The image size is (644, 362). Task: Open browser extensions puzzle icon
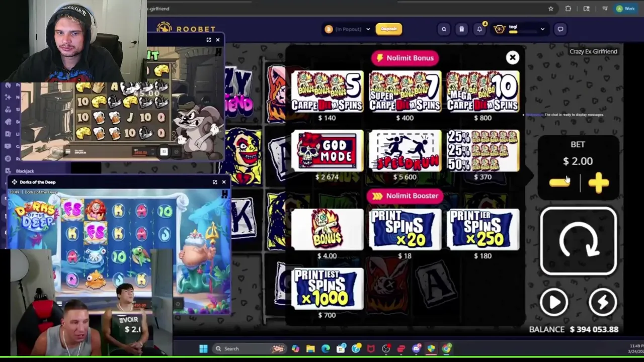[568, 9]
